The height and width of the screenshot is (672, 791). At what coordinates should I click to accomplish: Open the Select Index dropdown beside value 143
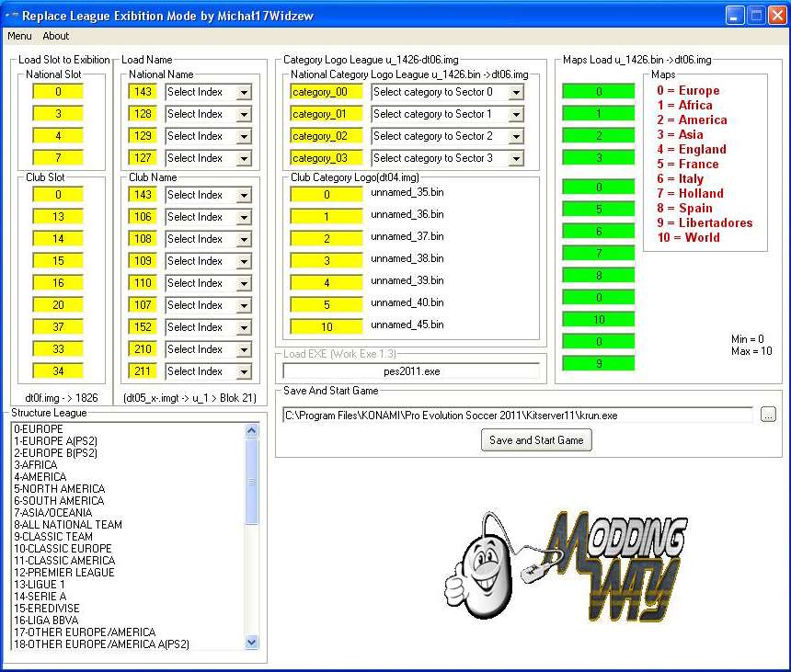208,92
